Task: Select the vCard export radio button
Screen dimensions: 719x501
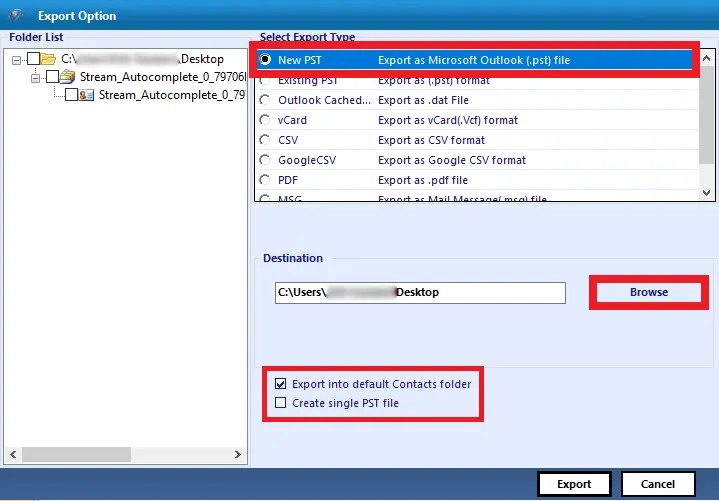Action: click(265, 120)
